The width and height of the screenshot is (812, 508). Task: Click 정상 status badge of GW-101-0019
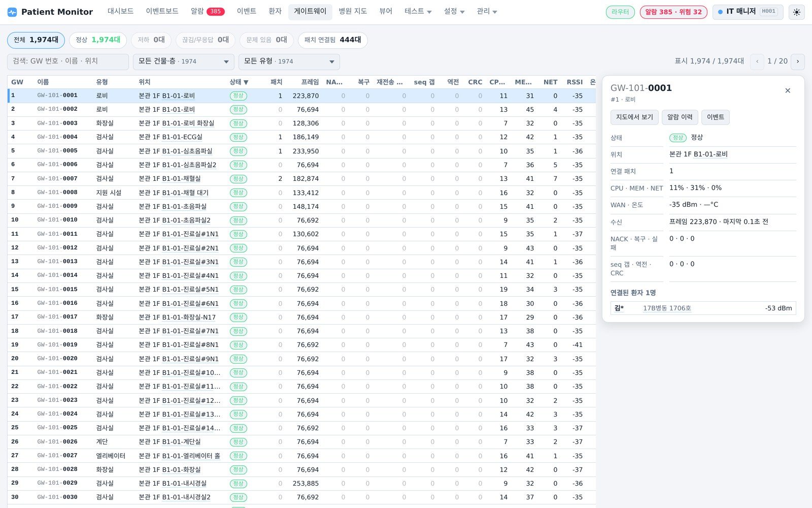pyautogui.click(x=238, y=345)
